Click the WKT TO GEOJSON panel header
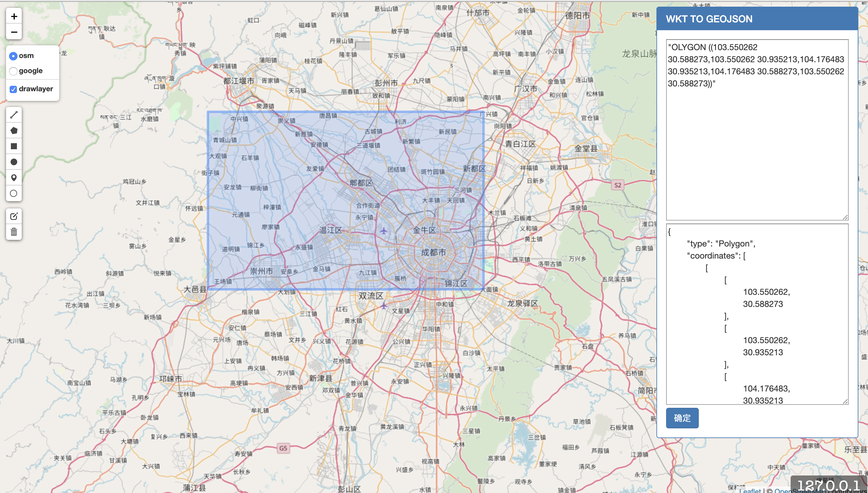 [757, 19]
